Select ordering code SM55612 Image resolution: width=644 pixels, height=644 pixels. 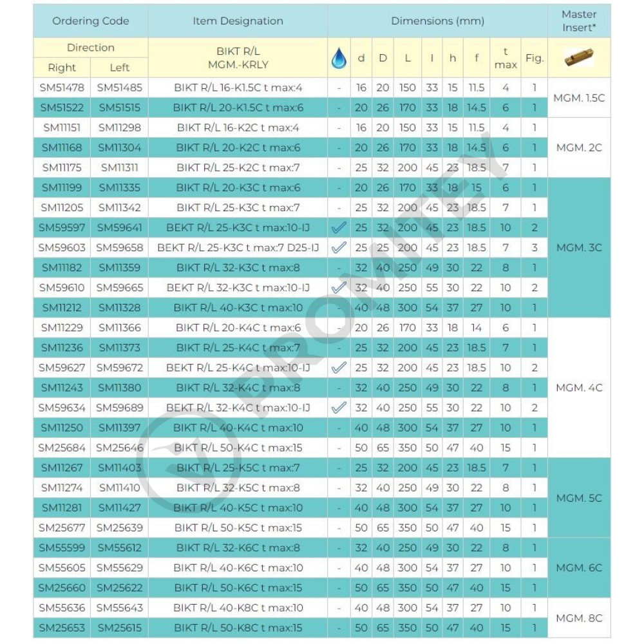pos(120,547)
